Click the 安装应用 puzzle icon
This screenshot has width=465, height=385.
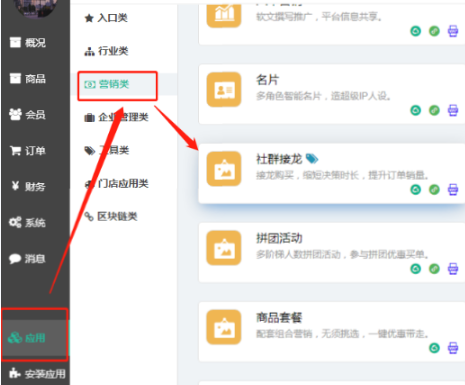[15, 373]
